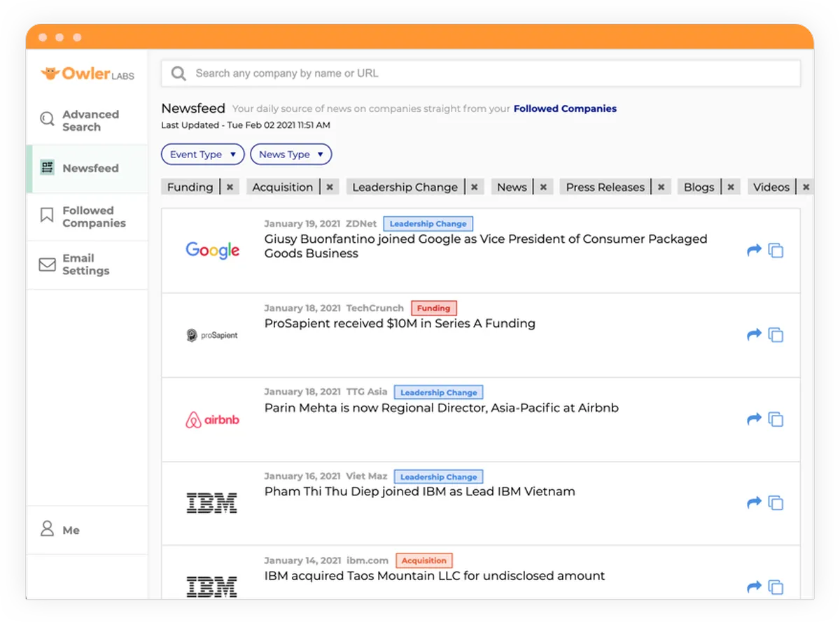
Task: Open Followed Companies in sidebar
Action: (87, 217)
